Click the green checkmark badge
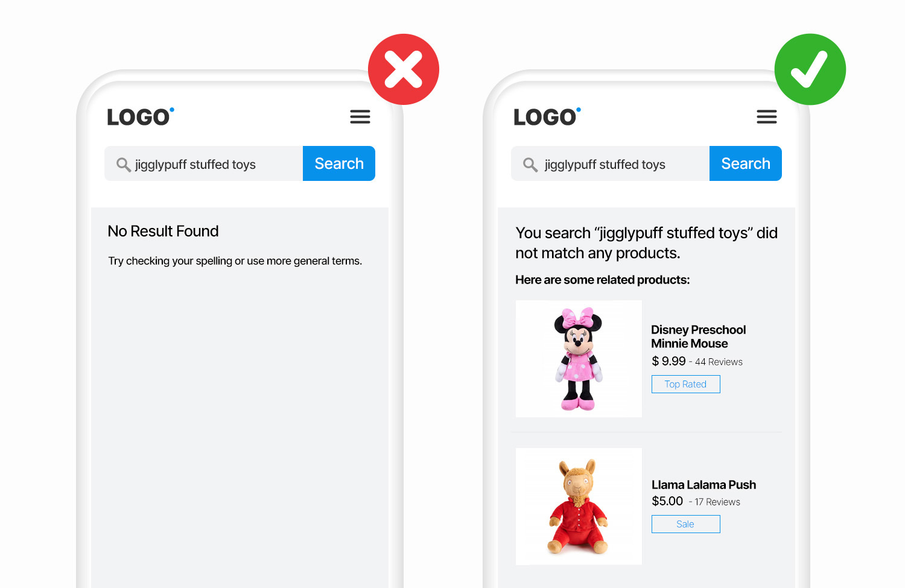The image size is (905, 588). point(810,68)
